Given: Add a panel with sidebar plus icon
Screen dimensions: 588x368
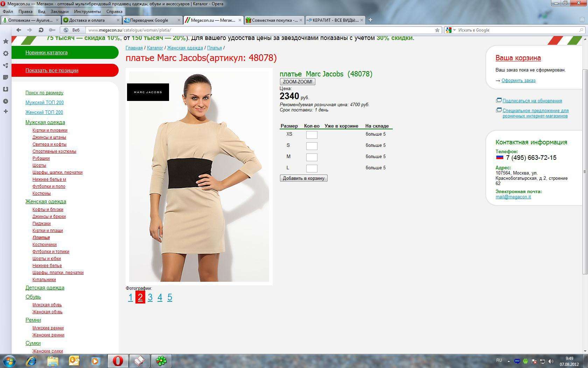Looking at the screenshot, I should click(x=6, y=111).
